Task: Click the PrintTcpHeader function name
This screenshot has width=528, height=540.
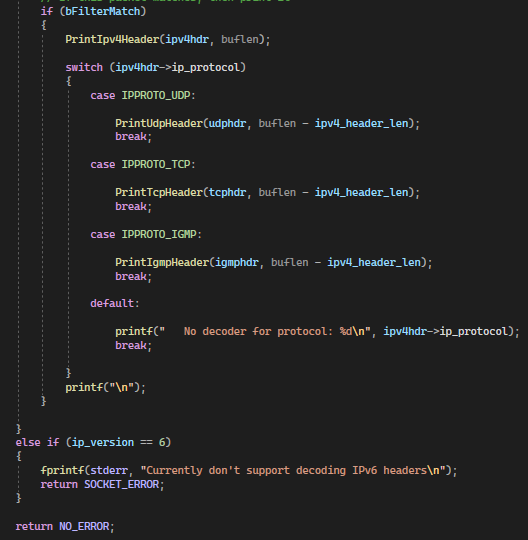Action: 159,192
